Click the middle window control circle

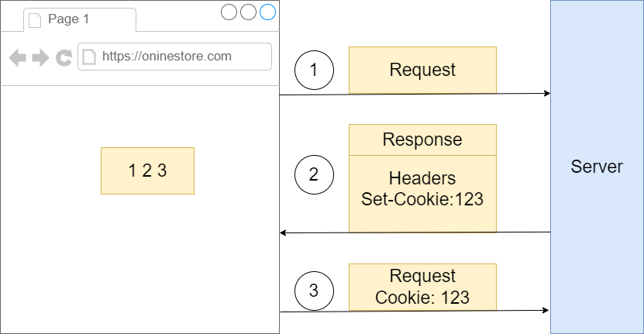tap(248, 12)
